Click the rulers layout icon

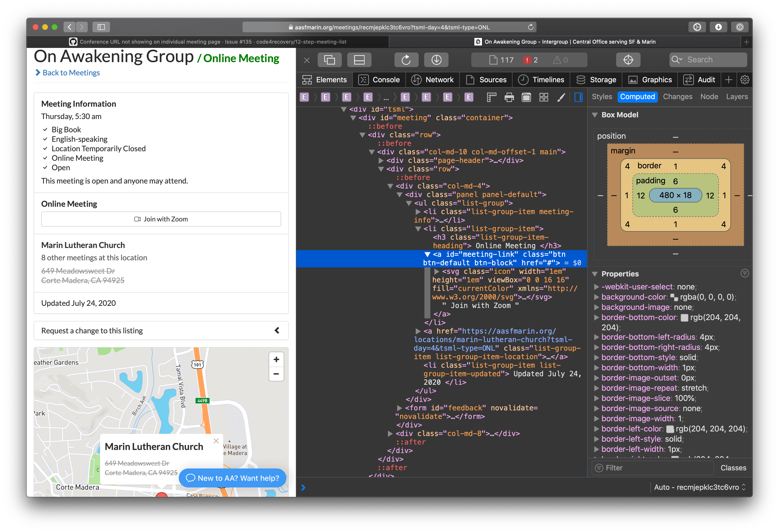click(x=491, y=97)
